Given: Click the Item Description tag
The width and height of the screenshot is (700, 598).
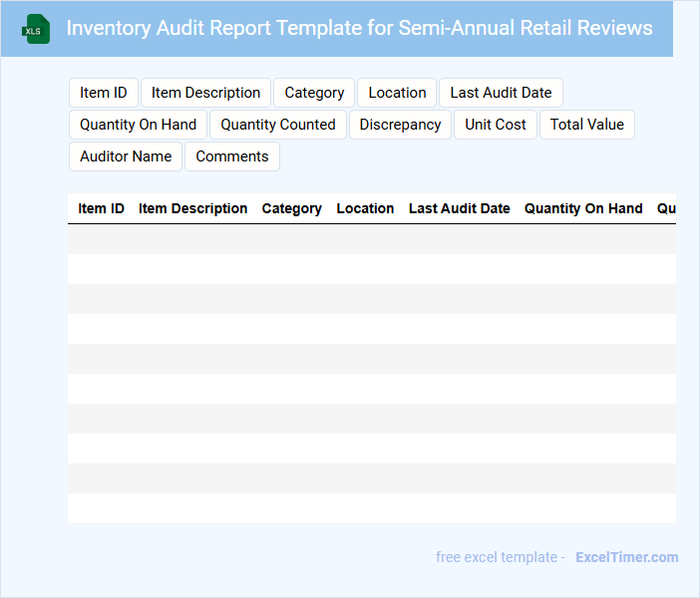Looking at the screenshot, I should 205,93.
